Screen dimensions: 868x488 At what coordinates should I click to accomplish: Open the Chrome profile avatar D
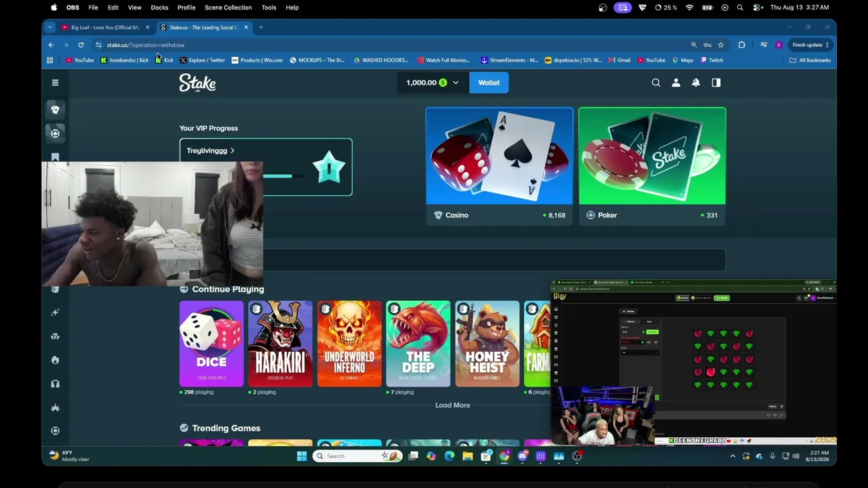click(778, 45)
